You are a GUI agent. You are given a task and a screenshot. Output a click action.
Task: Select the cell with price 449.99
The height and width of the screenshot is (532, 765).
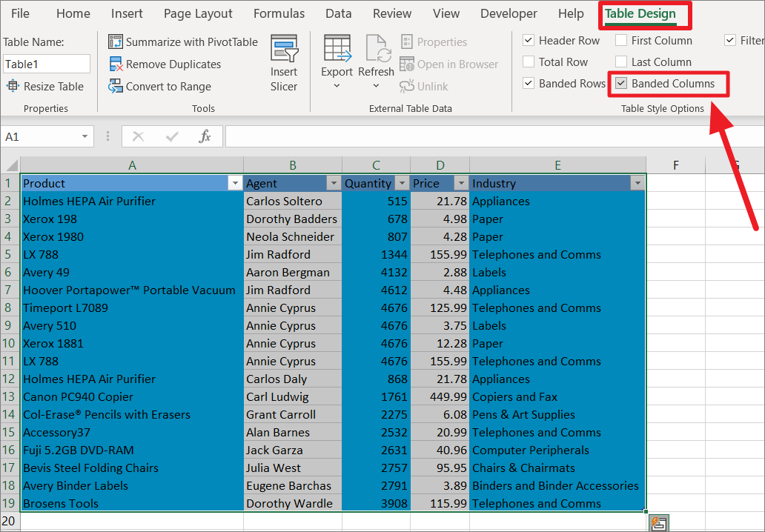coord(440,397)
